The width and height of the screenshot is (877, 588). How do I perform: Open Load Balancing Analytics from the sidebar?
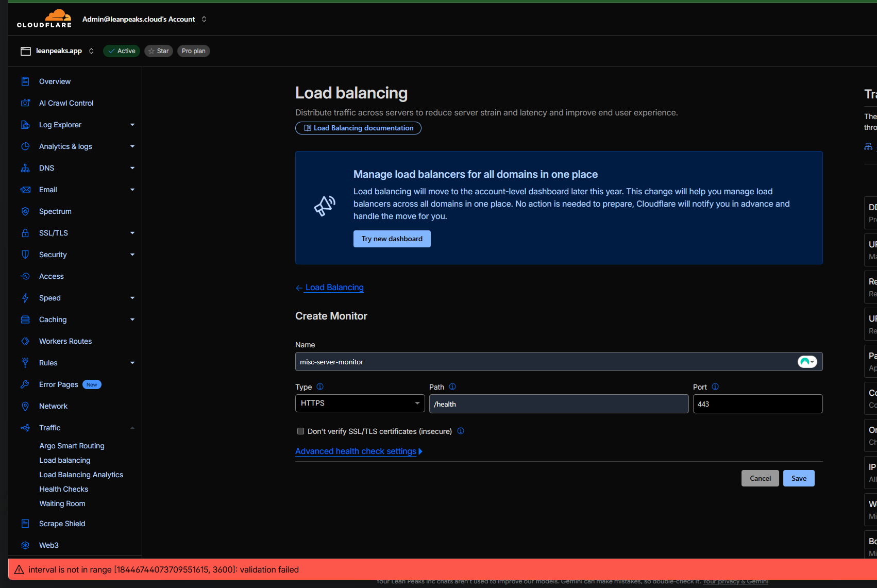[81, 474]
